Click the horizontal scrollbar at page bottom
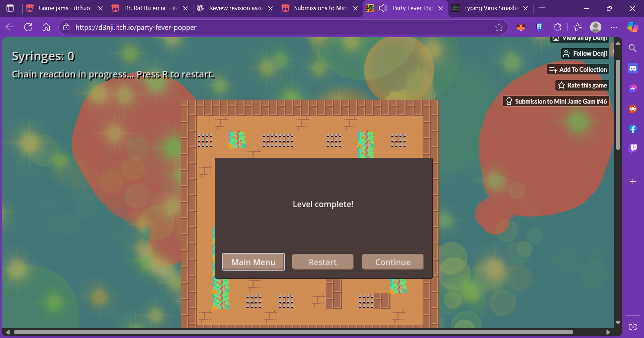The height and width of the screenshot is (338, 644). pyautogui.click(x=293, y=332)
